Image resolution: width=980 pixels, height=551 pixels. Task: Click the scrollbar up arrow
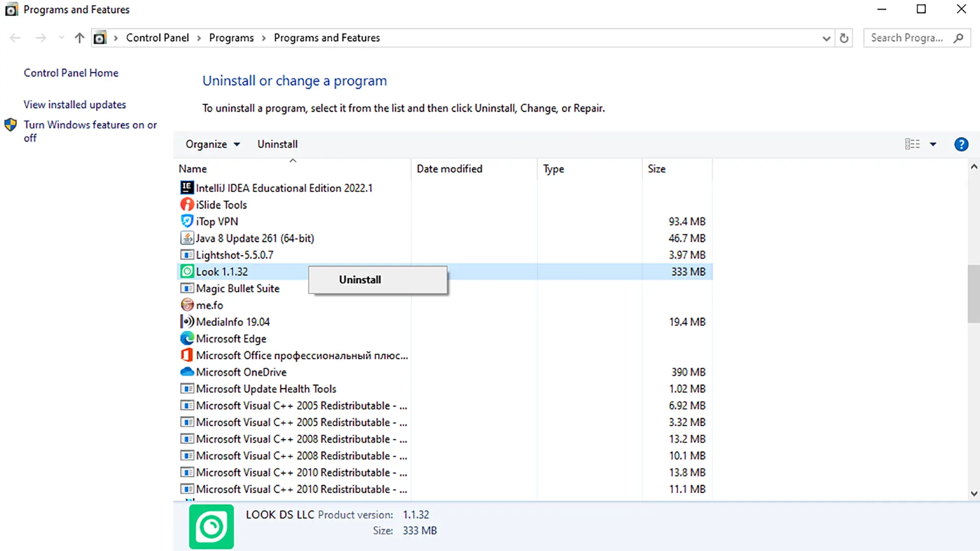[x=974, y=166]
